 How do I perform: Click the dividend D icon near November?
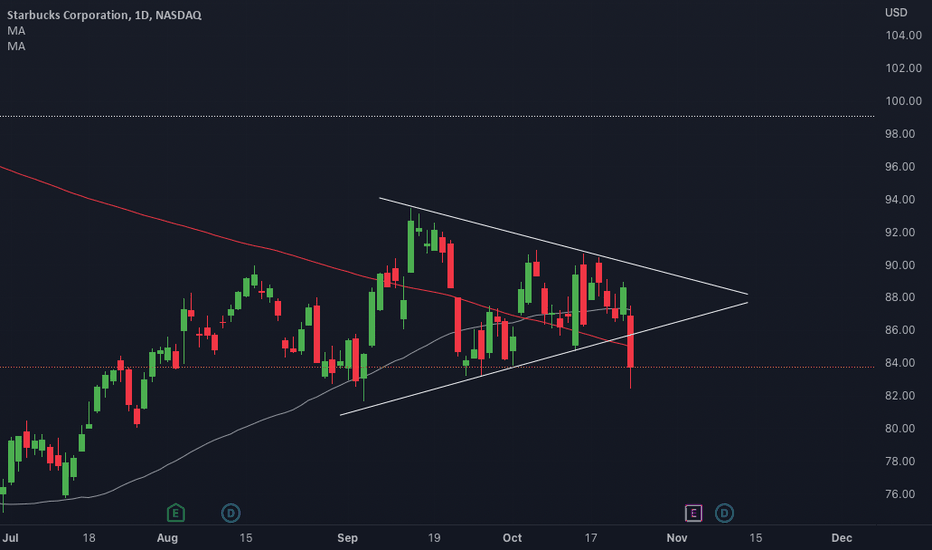[x=724, y=513]
